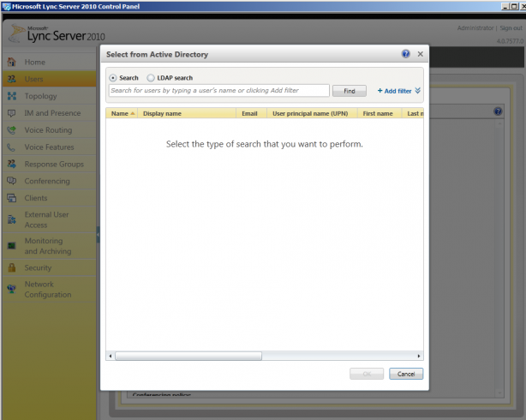Select the LDAP search radio button
This screenshot has height=420, width=526.
pos(151,78)
